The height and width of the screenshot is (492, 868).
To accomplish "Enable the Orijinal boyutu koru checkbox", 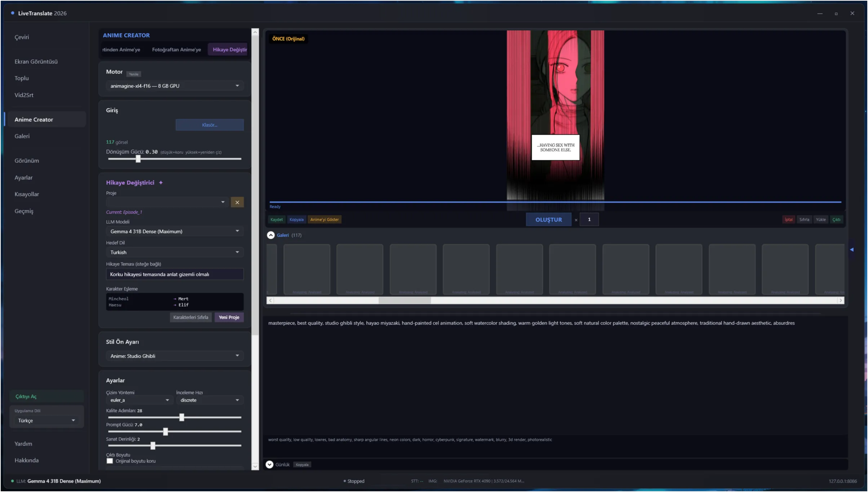I will pos(110,461).
